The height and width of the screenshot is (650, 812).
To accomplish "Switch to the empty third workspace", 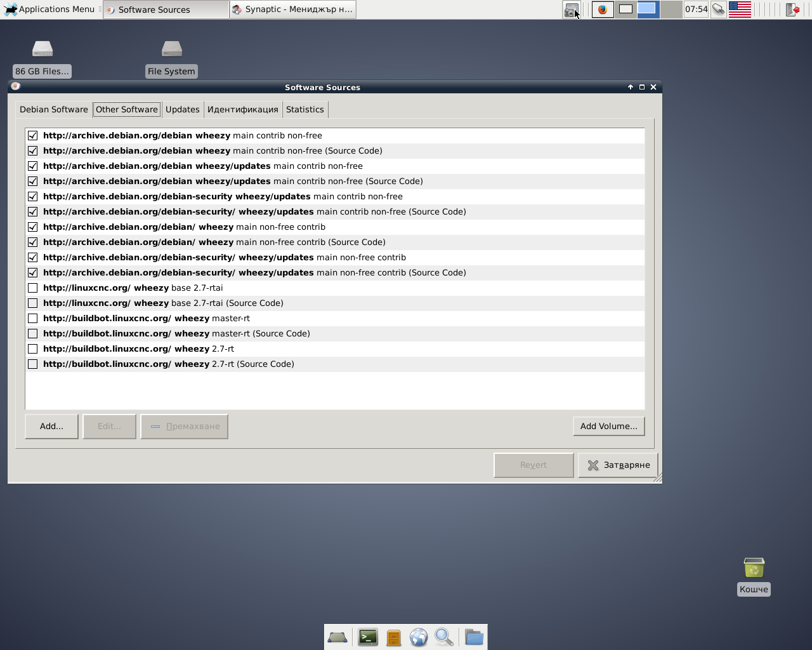I will pos(671,10).
